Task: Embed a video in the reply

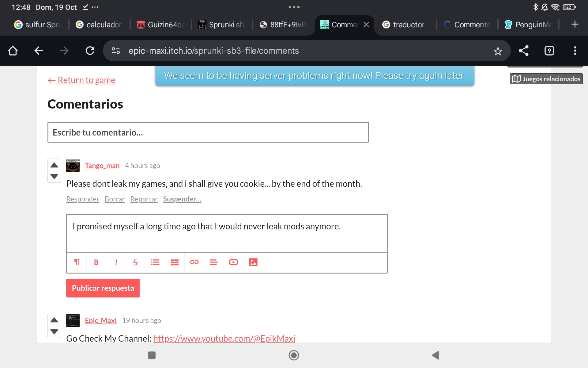Action: pos(233,263)
